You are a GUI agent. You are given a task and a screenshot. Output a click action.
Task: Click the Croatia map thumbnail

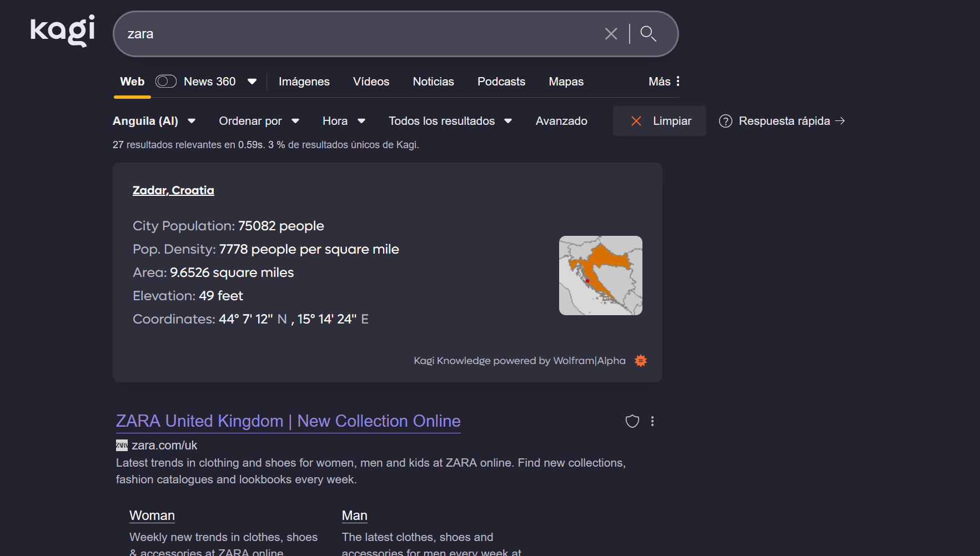coord(600,275)
